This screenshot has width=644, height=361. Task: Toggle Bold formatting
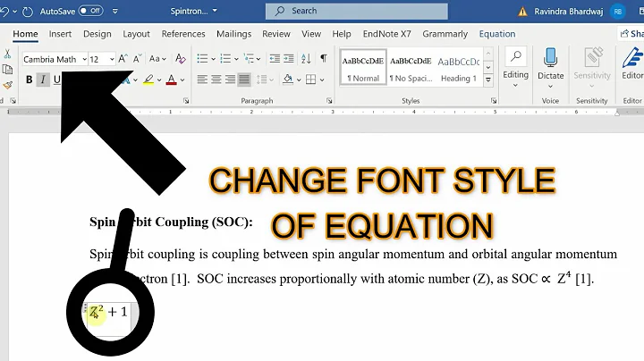(x=29, y=80)
